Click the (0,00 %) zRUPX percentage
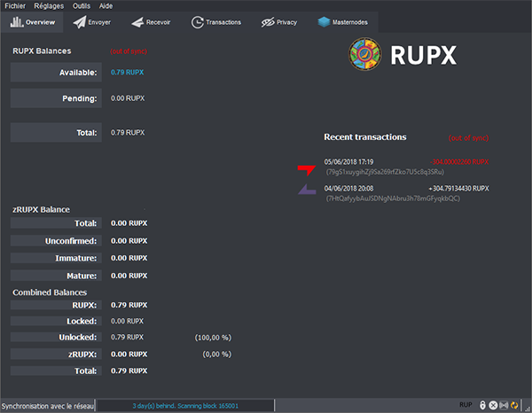This screenshot has height=413, width=532. 217,354
